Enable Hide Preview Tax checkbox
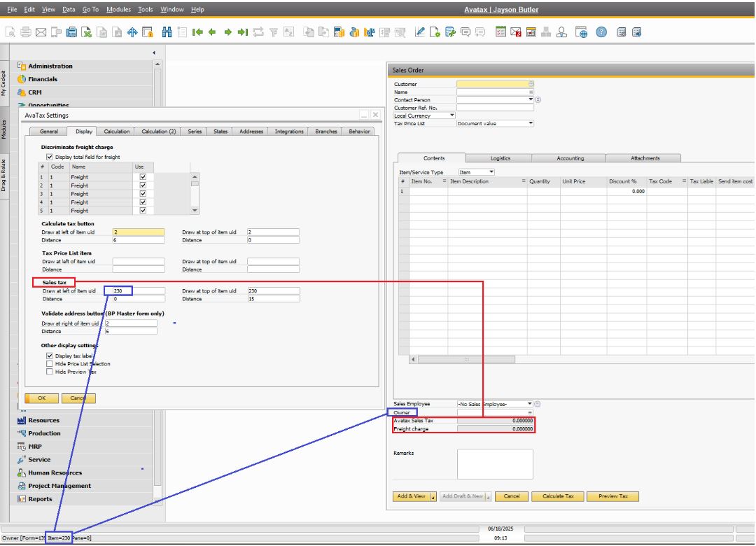 49,372
